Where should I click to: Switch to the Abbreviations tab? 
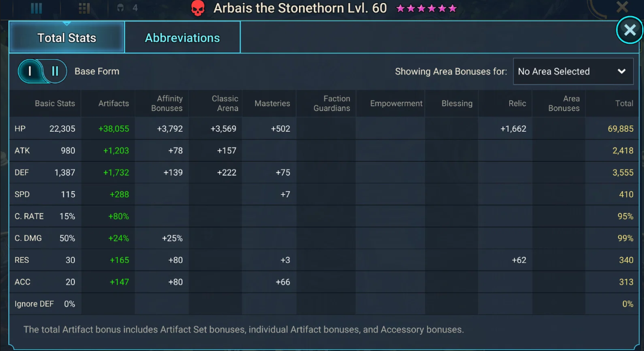tap(182, 38)
